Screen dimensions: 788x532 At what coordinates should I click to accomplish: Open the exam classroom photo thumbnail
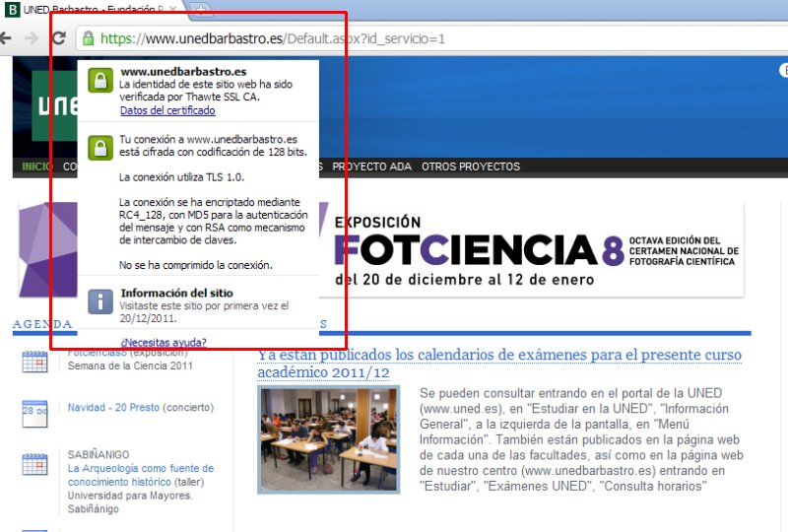[x=328, y=437]
